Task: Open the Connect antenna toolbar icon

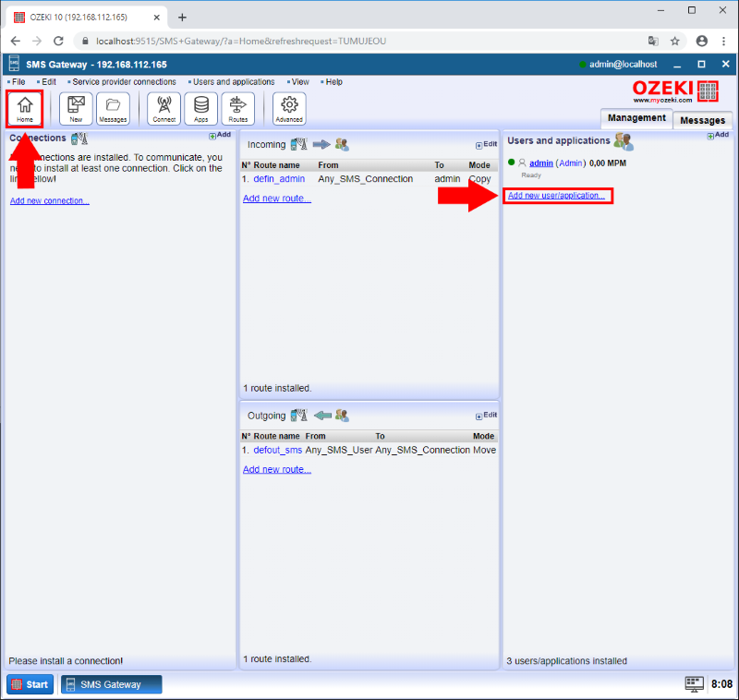Action: pos(164,108)
